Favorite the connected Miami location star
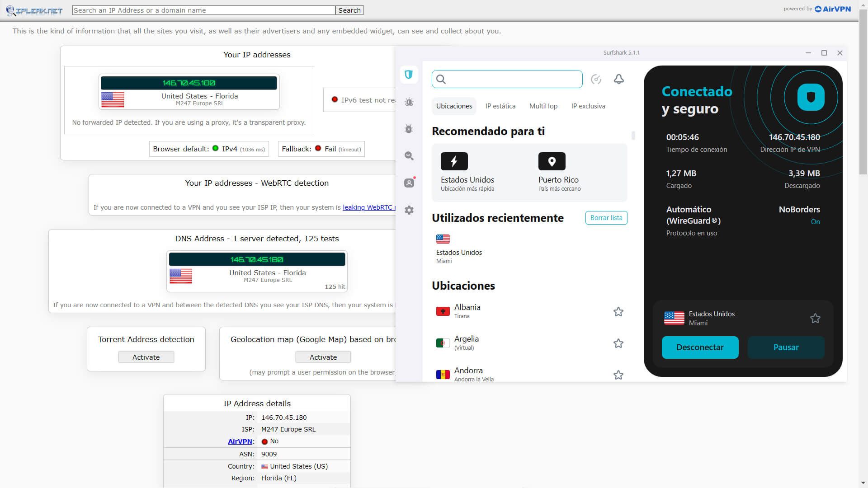Viewport: 868px width, 488px height. tap(815, 319)
